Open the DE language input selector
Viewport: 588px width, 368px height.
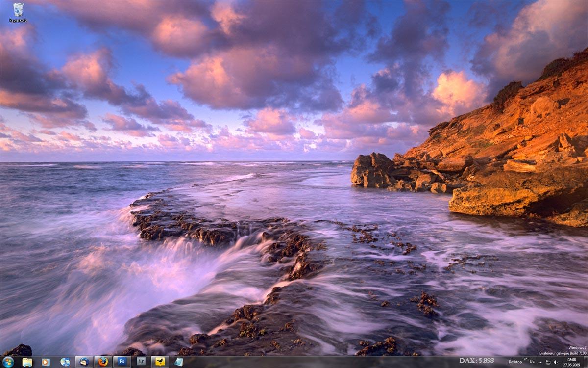coord(532,362)
